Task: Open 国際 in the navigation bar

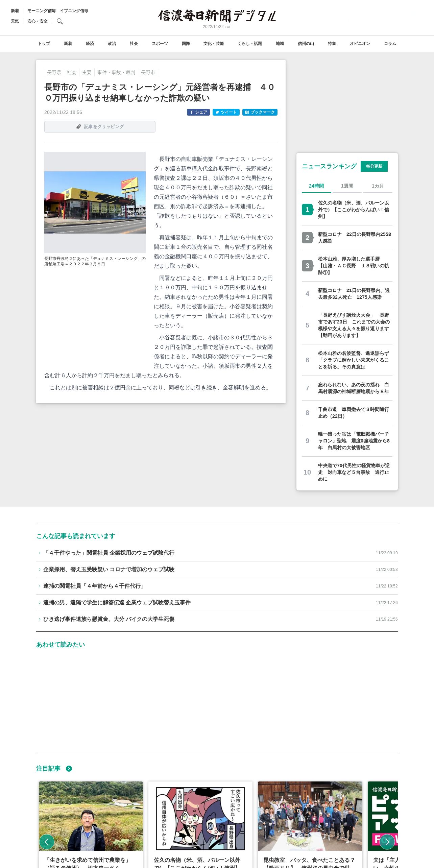Action: coord(186,44)
